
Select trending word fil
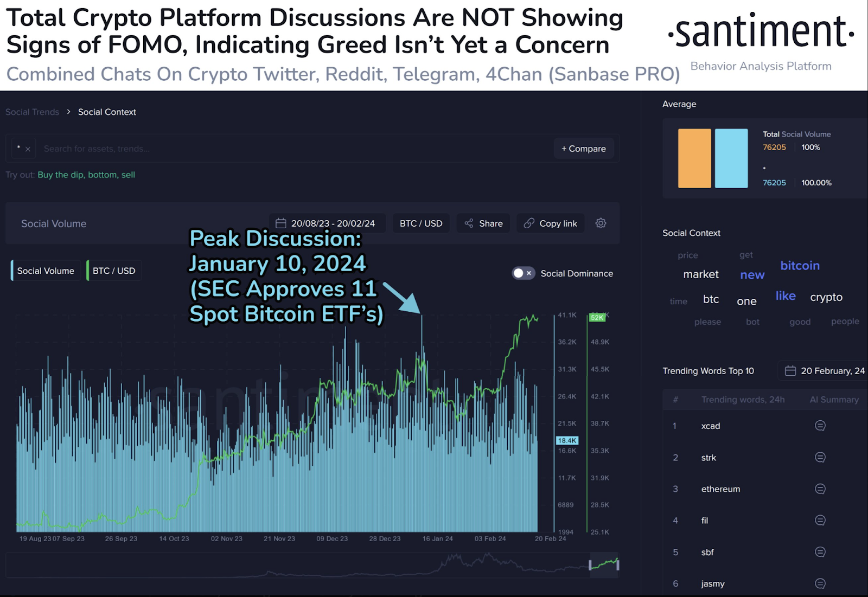[705, 521]
